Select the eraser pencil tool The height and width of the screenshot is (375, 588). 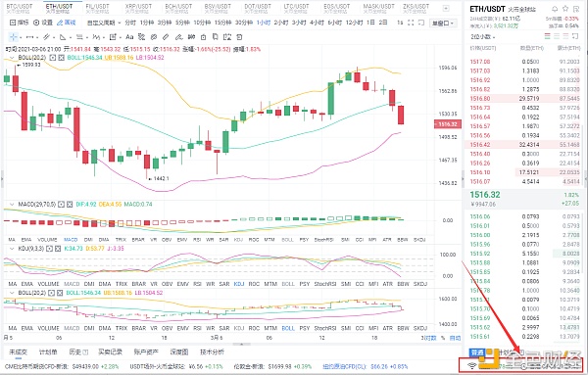click(179, 37)
